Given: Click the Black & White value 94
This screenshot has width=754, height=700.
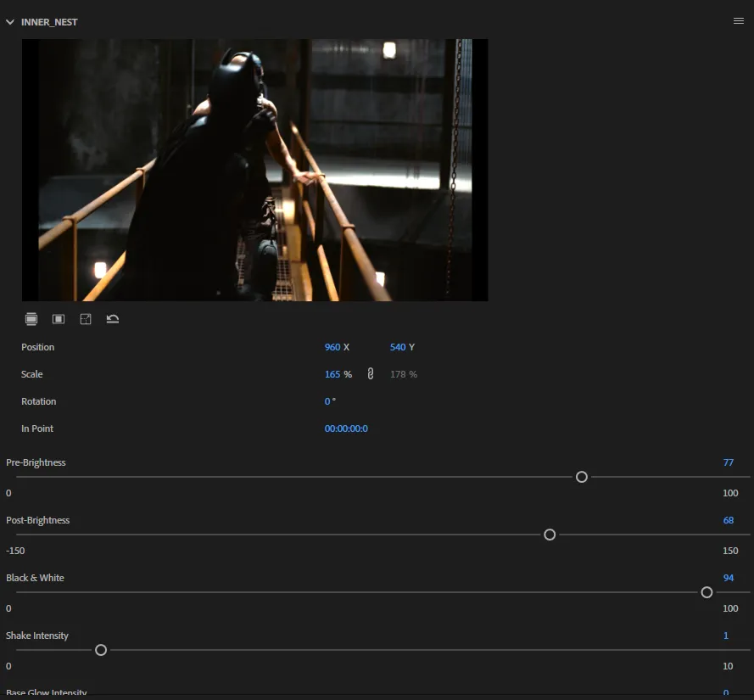Looking at the screenshot, I should click(x=728, y=578).
